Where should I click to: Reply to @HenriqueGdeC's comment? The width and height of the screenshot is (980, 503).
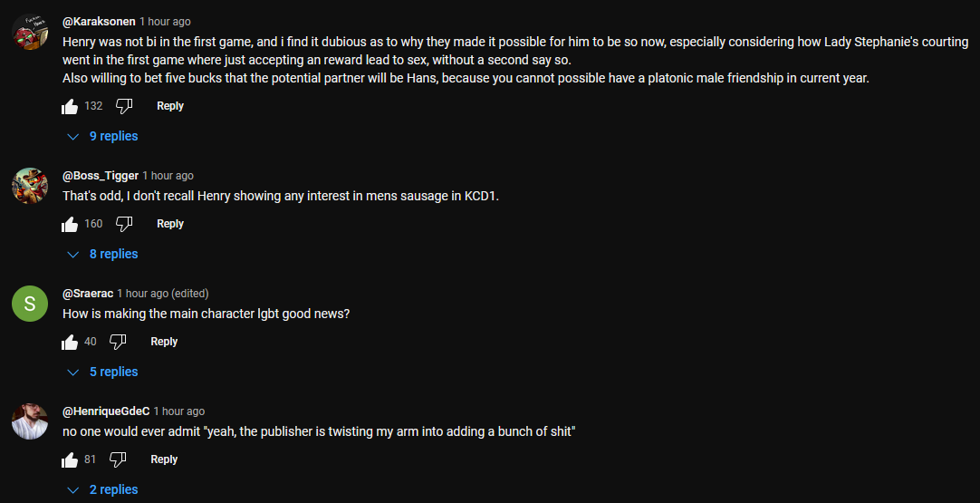tap(164, 459)
